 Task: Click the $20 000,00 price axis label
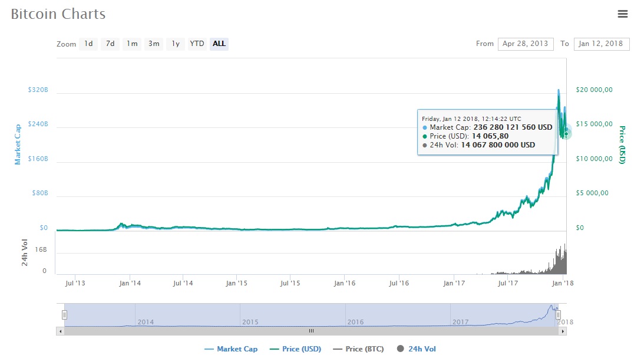[x=594, y=90]
